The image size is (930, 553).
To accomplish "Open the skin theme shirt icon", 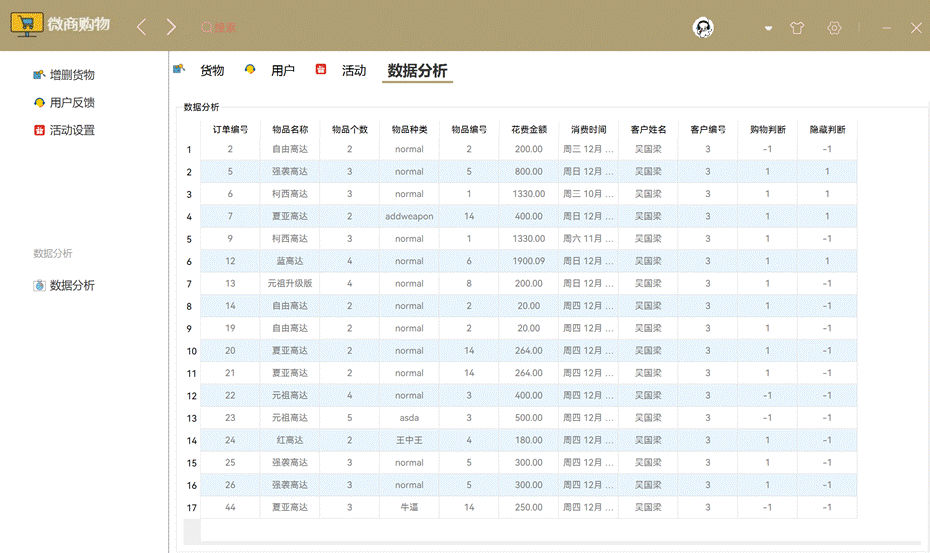I will [x=796, y=28].
